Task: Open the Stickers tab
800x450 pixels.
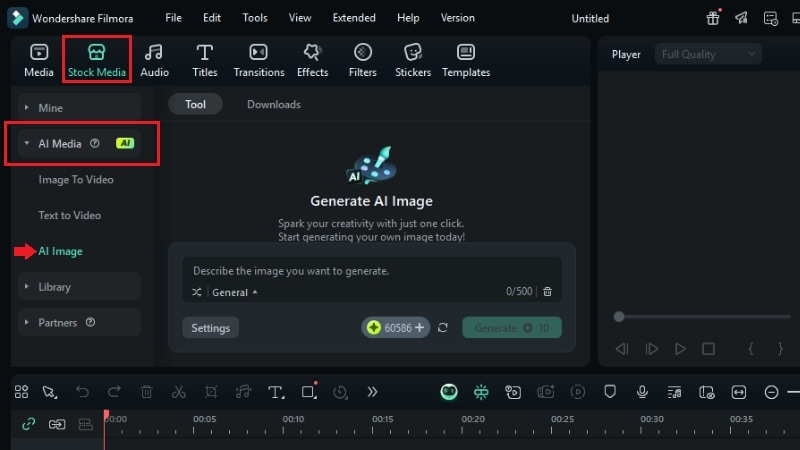Action: (413, 61)
